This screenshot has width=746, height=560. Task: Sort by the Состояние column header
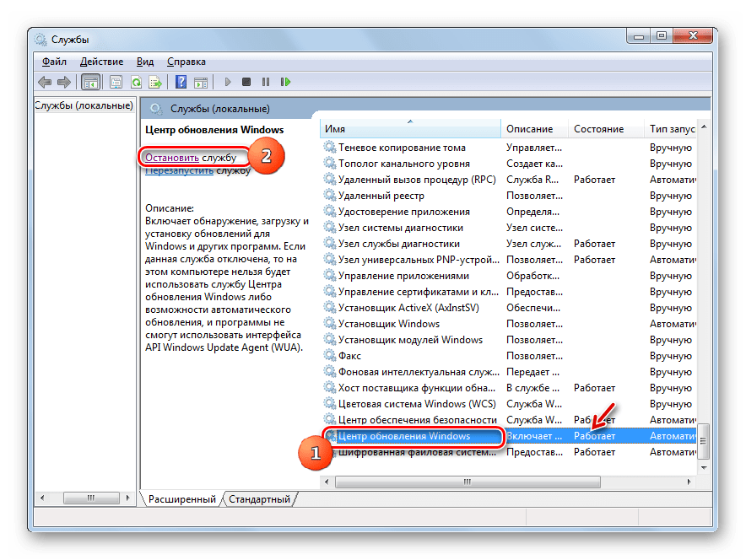pos(607,129)
